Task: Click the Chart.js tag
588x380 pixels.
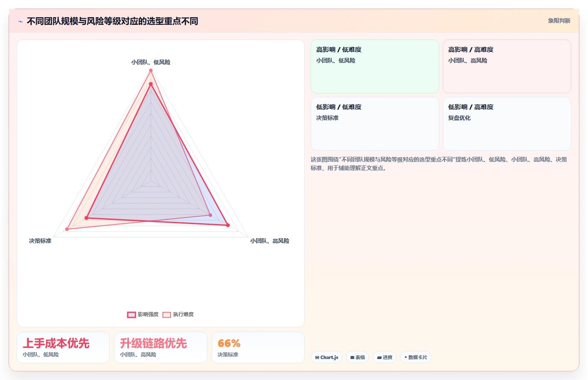Action: point(327,357)
